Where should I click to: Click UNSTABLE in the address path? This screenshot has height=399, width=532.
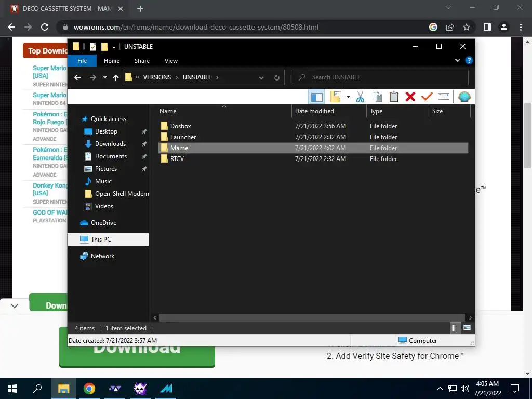tap(197, 77)
